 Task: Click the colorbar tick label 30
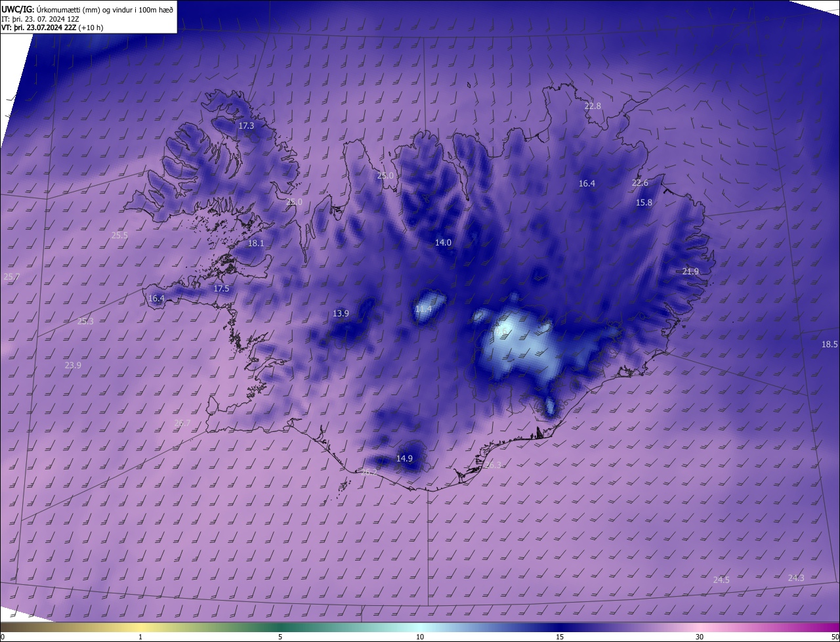click(x=700, y=637)
